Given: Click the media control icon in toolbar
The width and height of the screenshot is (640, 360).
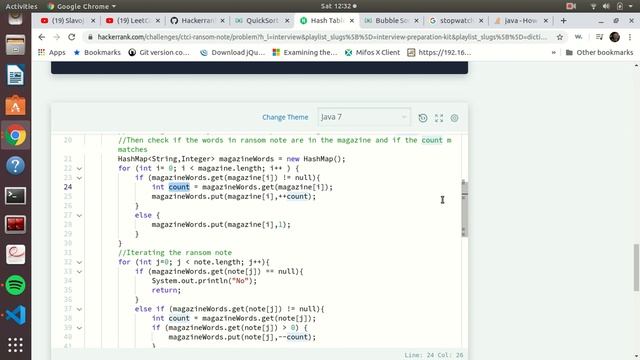Looking at the screenshot, I should coord(599,37).
